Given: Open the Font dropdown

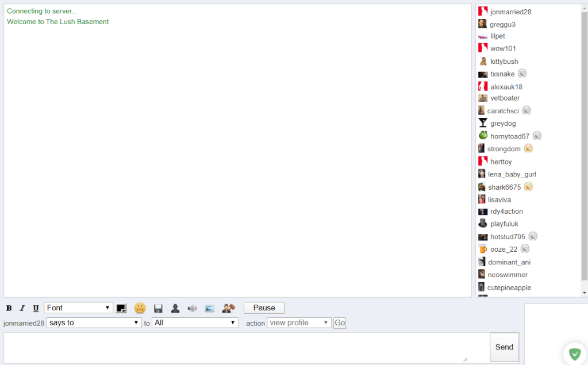Looking at the screenshot, I should (78, 308).
